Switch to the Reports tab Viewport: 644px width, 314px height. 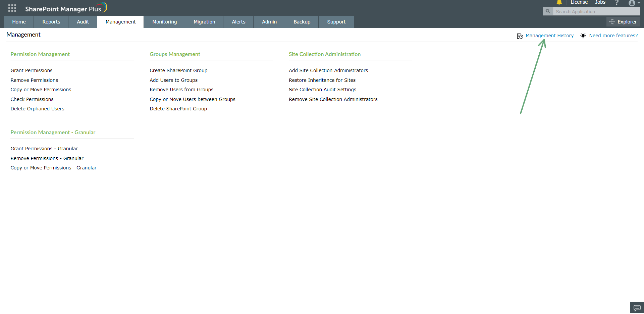click(x=51, y=22)
